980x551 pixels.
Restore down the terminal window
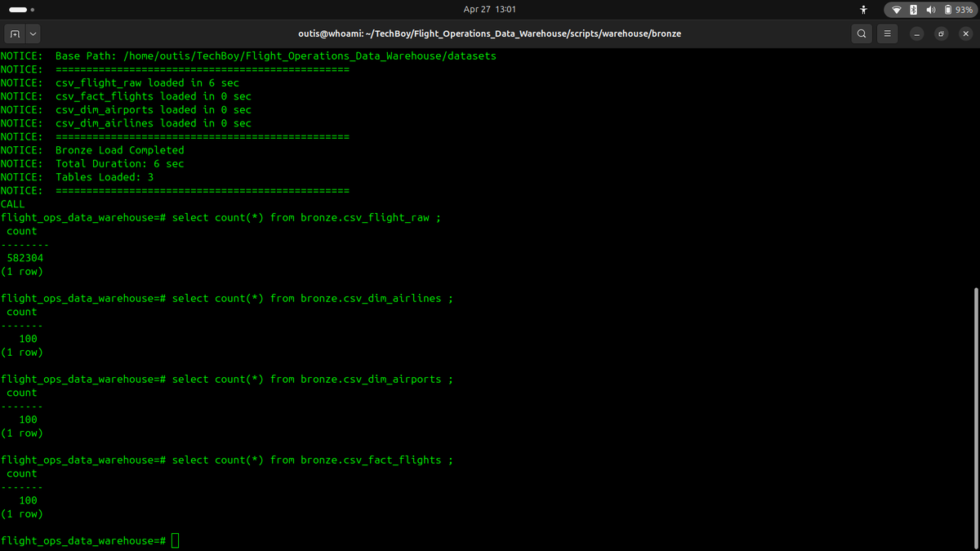(941, 34)
